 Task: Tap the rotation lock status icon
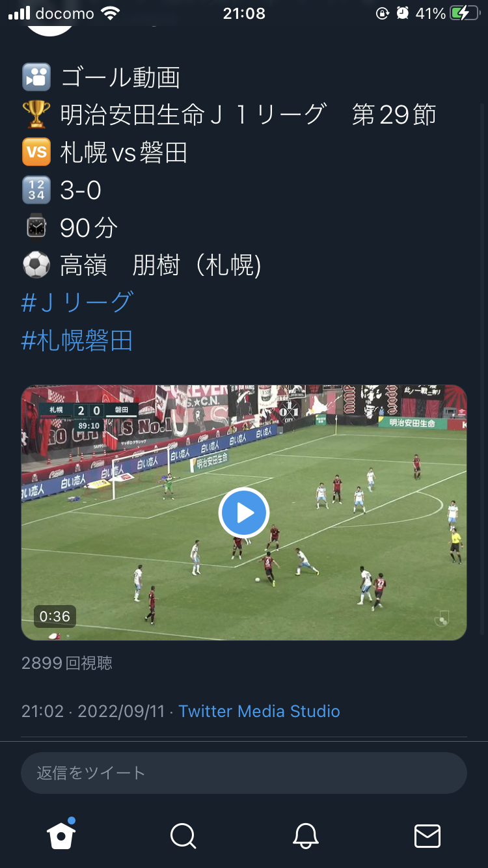tap(383, 14)
